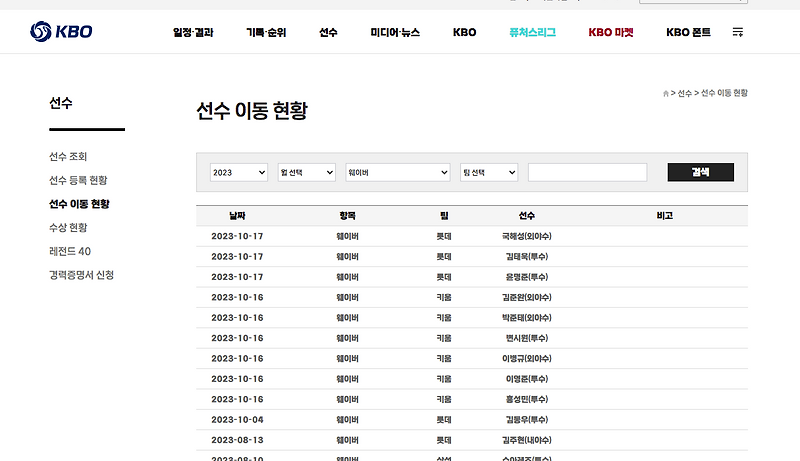Click player 김동우(투수)
The width and height of the screenshot is (800, 461).
pyautogui.click(x=527, y=420)
